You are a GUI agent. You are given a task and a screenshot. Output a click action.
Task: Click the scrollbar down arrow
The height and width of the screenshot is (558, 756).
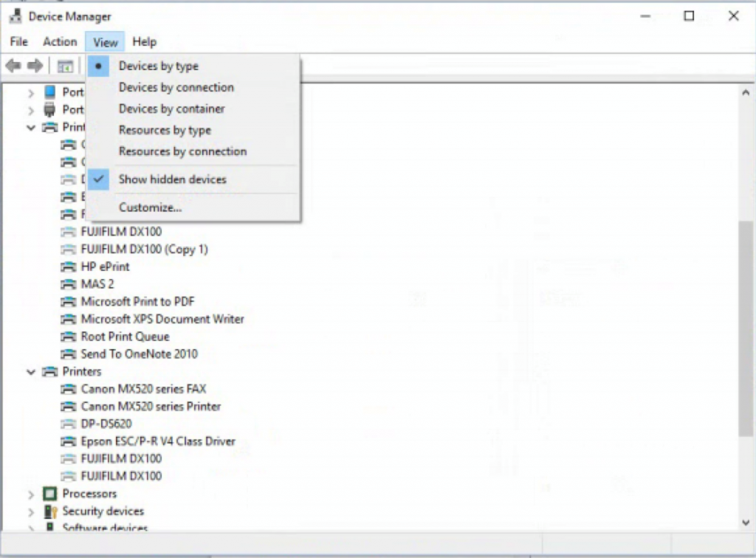pos(746,523)
